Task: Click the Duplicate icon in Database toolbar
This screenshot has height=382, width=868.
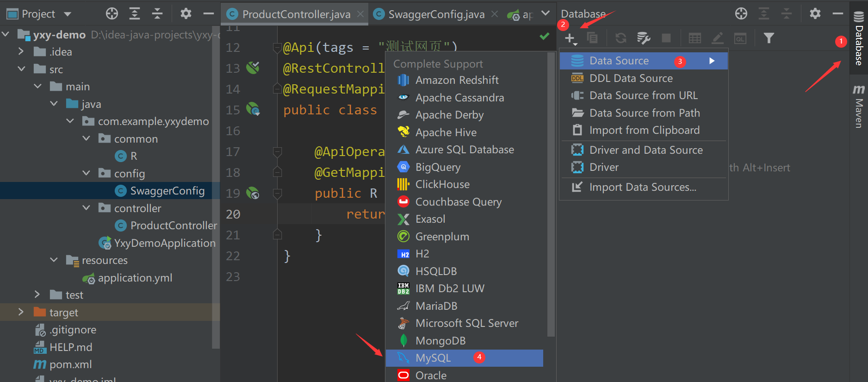Action: pos(592,38)
